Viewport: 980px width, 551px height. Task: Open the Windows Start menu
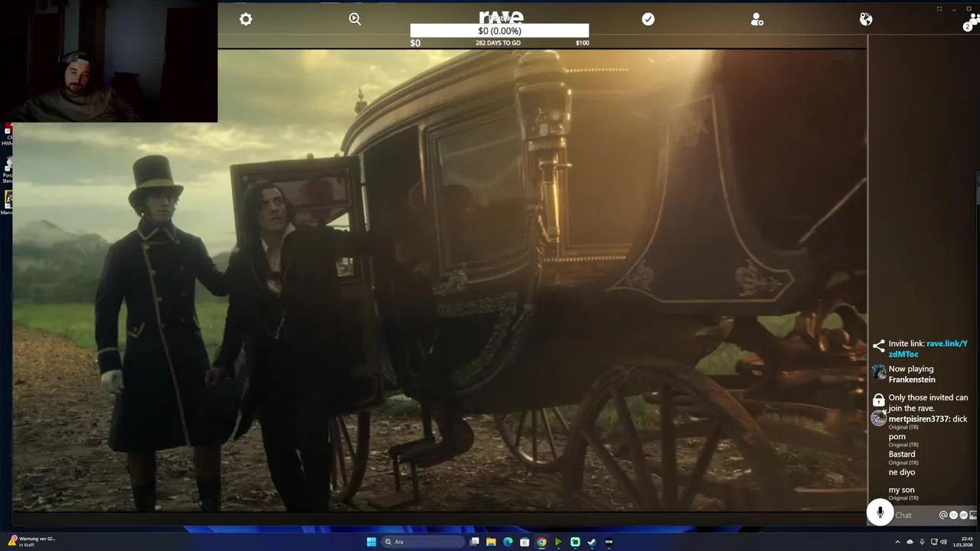[x=371, y=542]
